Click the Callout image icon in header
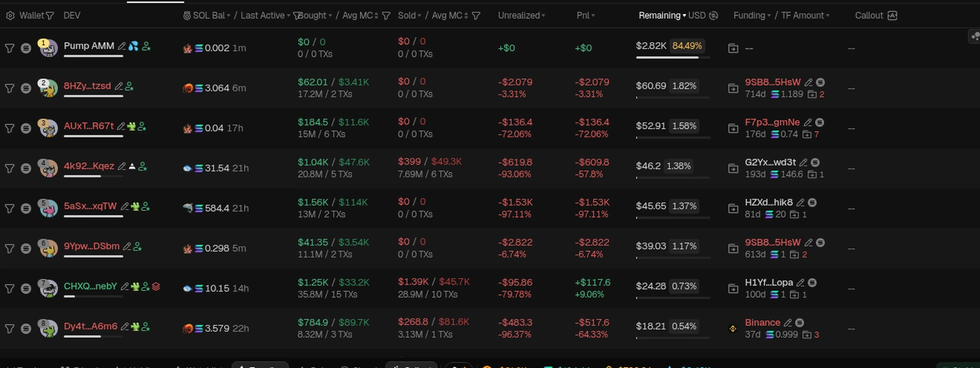 892,15
